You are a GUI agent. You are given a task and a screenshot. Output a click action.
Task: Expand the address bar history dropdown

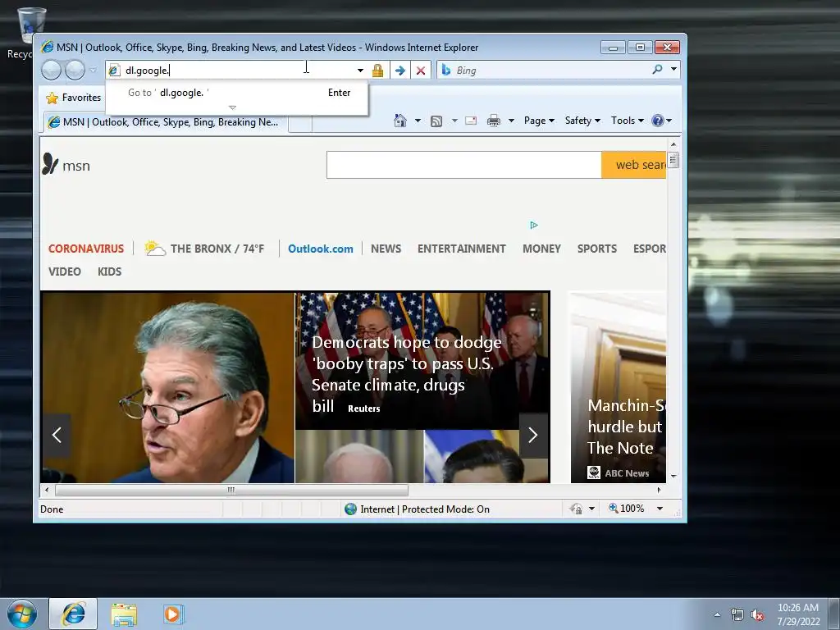pyautogui.click(x=360, y=71)
